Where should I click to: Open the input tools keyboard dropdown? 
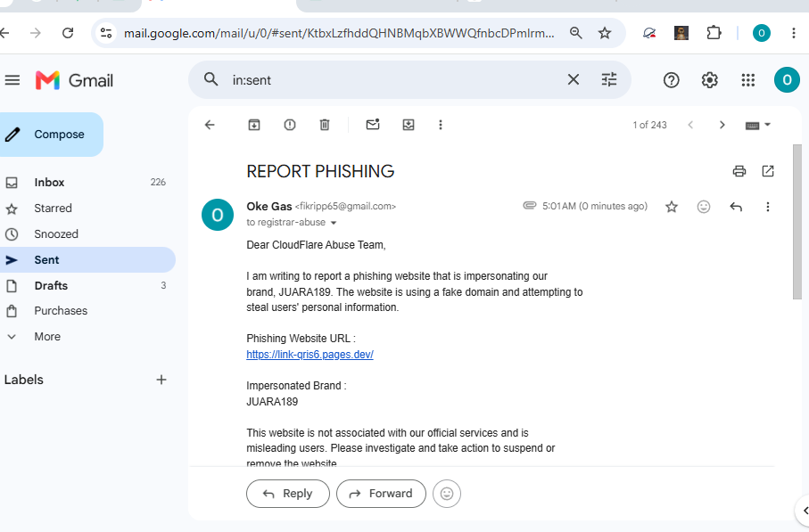pos(758,125)
